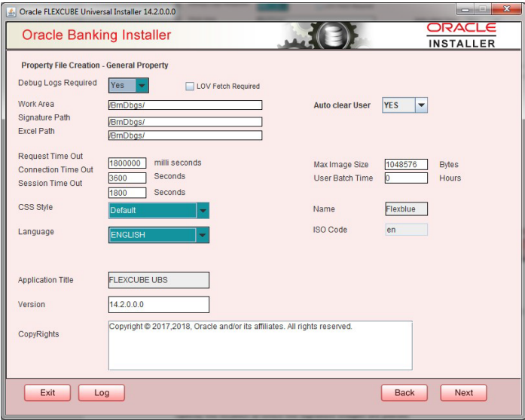525x420 pixels.
Task: Click the Java icon in the title bar
Action: (x=11, y=12)
